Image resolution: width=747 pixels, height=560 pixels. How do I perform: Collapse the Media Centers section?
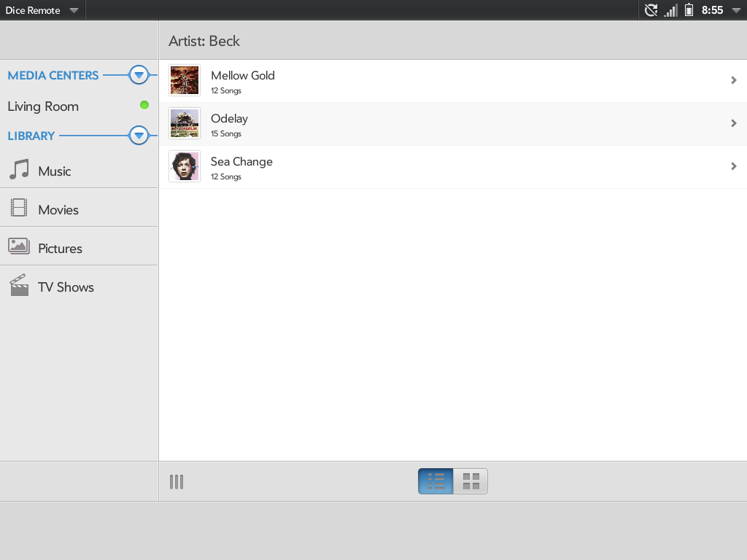click(x=139, y=75)
